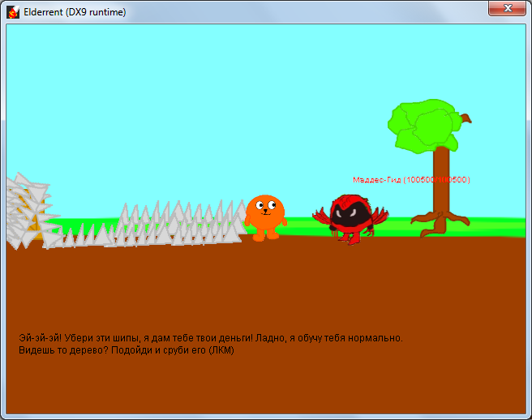Click the red creature's left claw
The image size is (532, 420).
coord(321,216)
